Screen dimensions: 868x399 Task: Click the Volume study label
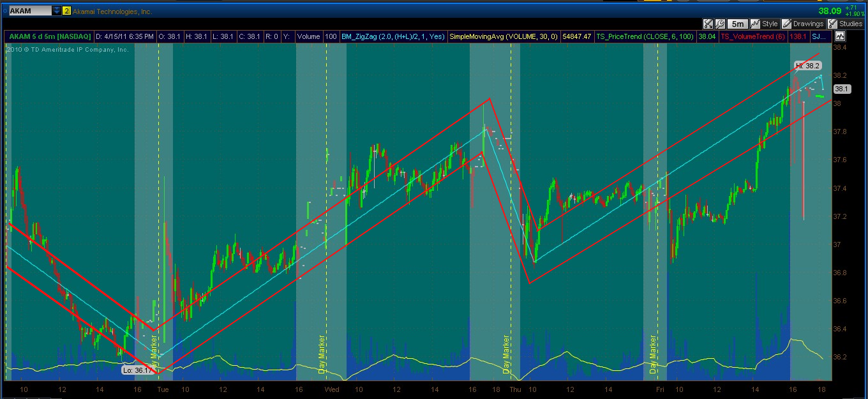[x=308, y=37]
